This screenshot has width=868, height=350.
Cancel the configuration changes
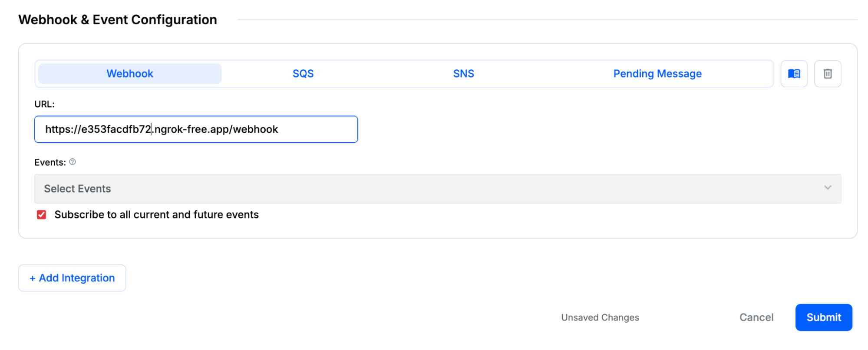point(756,317)
